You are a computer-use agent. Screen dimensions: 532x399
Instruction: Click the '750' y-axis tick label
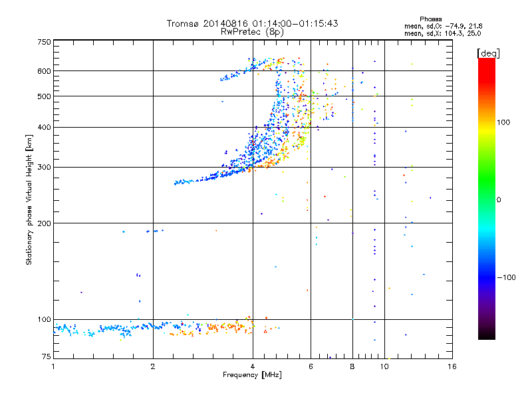tap(44, 42)
